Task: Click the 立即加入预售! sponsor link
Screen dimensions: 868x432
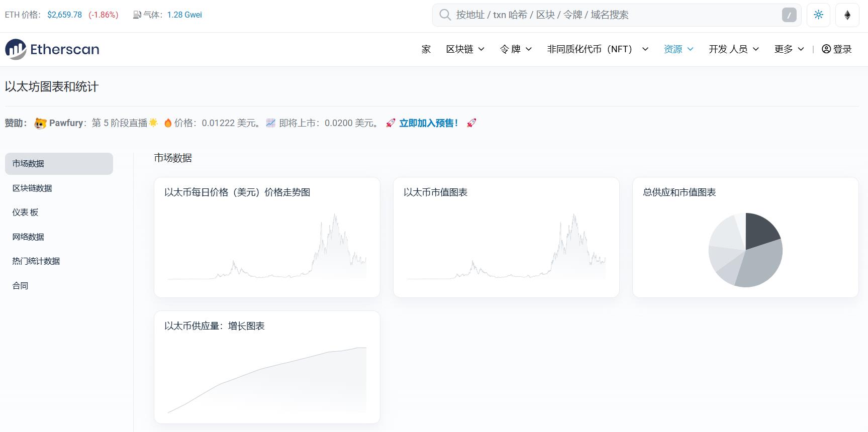Action: [x=428, y=123]
